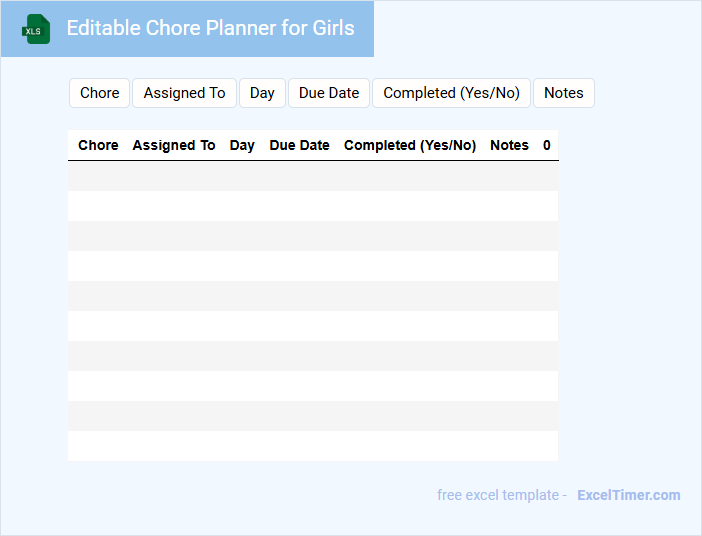Click the Notes tag button
Screen dimensions: 702x536
[563, 93]
